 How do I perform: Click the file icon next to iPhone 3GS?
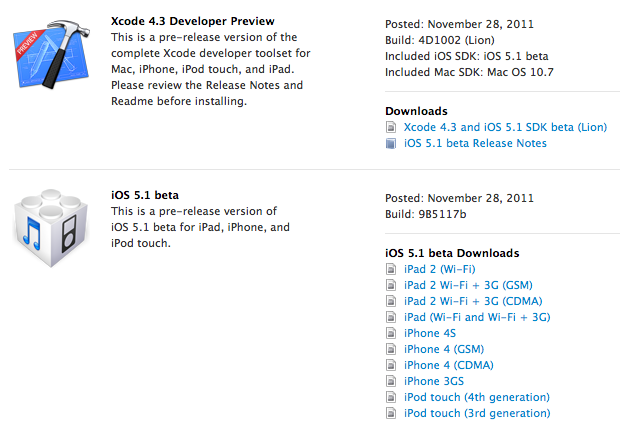(x=391, y=382)
